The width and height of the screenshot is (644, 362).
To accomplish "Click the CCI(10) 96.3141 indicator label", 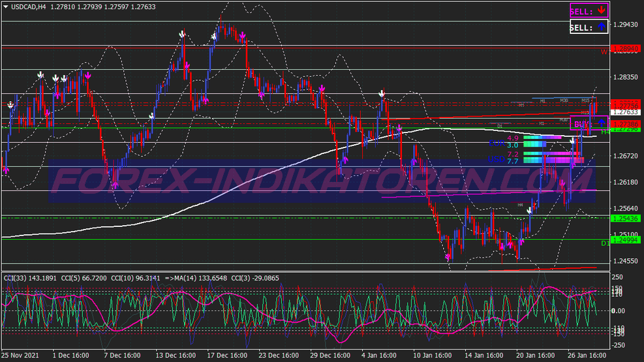I will click(x=136, y=279).
